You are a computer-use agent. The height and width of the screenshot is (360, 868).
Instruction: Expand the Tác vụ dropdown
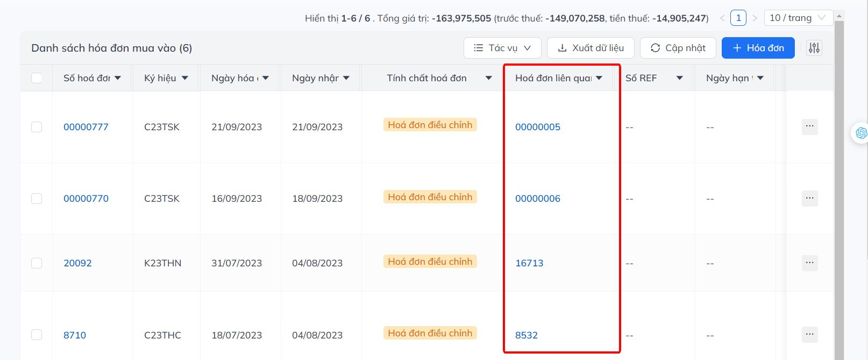[502, 48]
